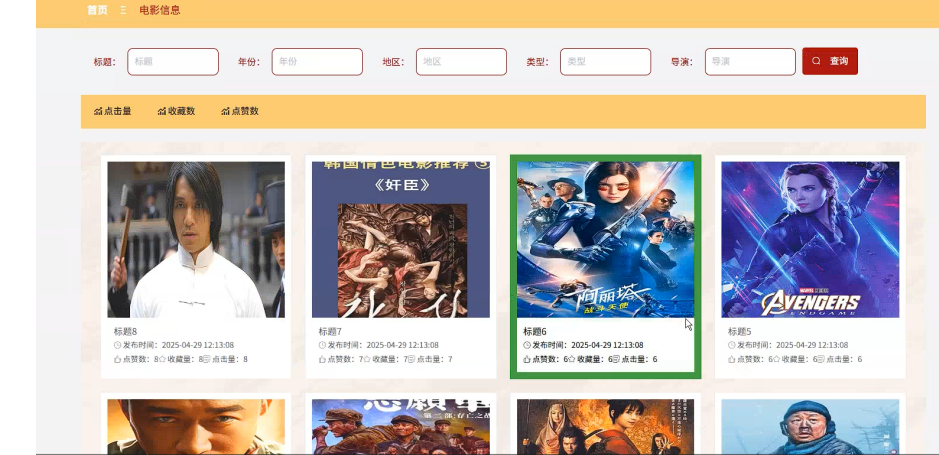Open the second-row poster showing soldiers
The height and width of the screenshot is (455, 939).
point(401,427)
